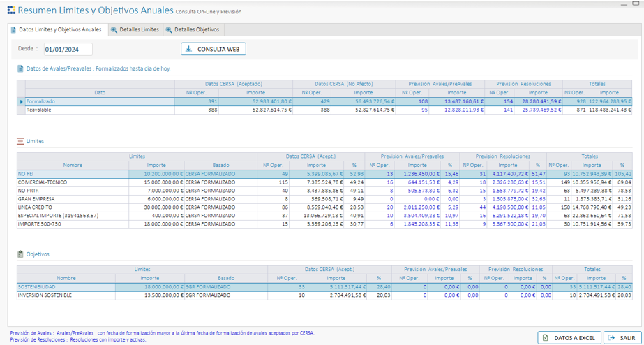Click the Basado header in the Limites table
Image resolution: width=644 pixels, height=345 pixels.
coord(220,166)
